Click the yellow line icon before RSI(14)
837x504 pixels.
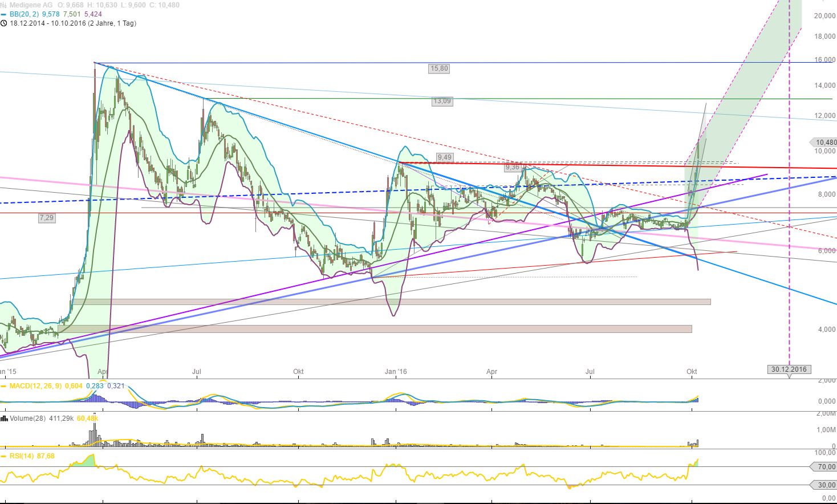tap(5, 456)
